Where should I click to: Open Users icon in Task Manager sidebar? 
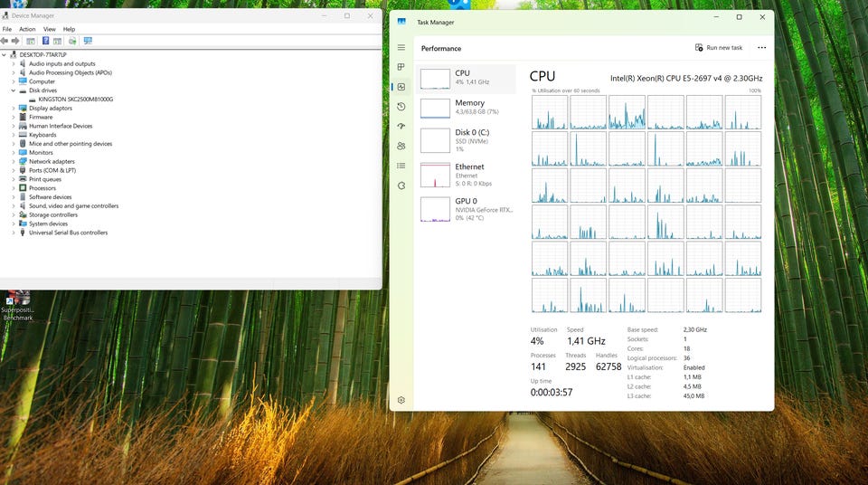coord(401,146)
